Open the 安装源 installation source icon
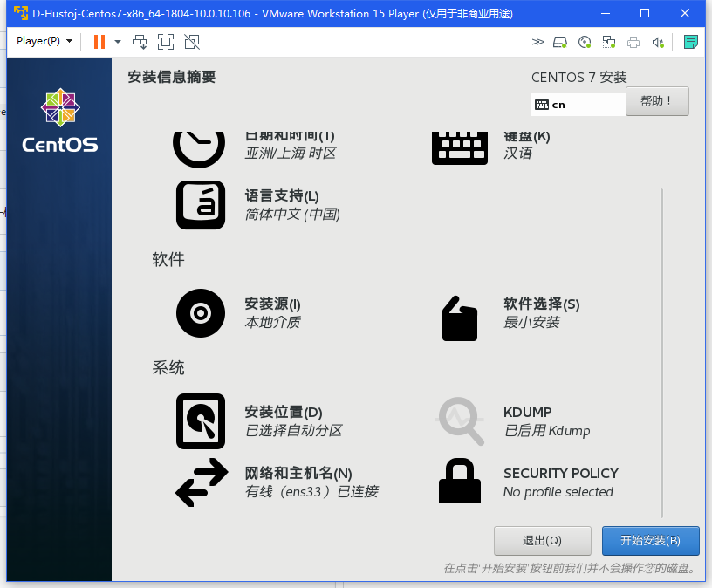The height and width of the screenshot is (588, 712). point(201,313)
